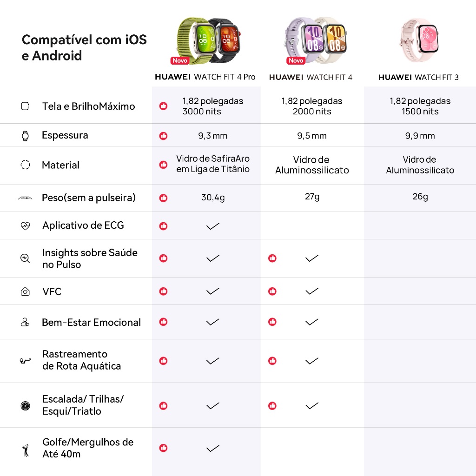This screenshot has width=476, height=476.
Task: Click the Golfe/Mergulhos checkmark for FIT 4 Pro
Action: coord(213,449)
